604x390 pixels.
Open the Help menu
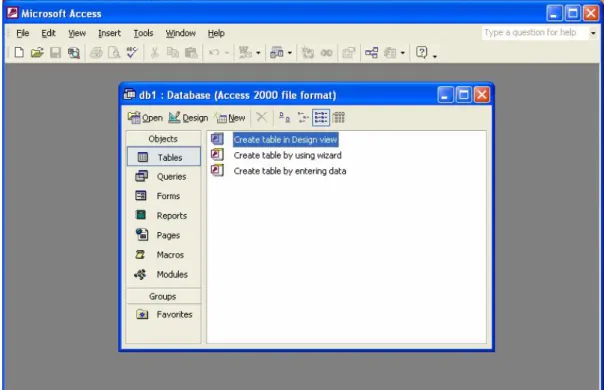coord(216,33)
